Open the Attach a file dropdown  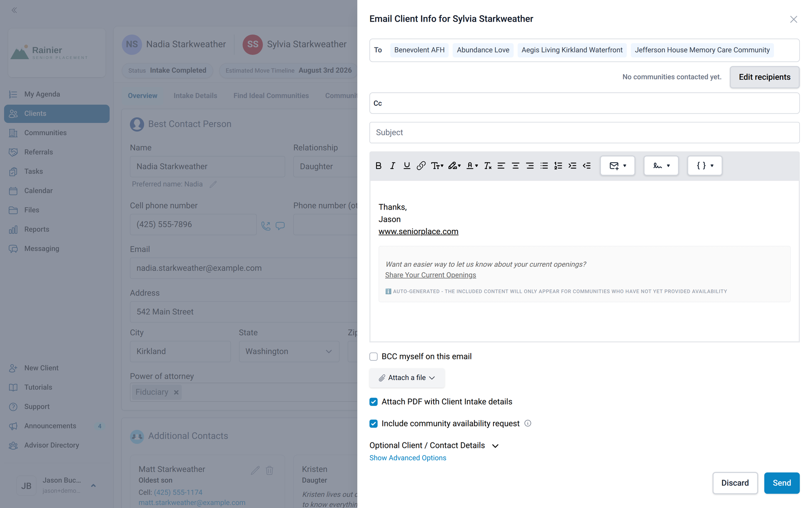click(407, 378)
